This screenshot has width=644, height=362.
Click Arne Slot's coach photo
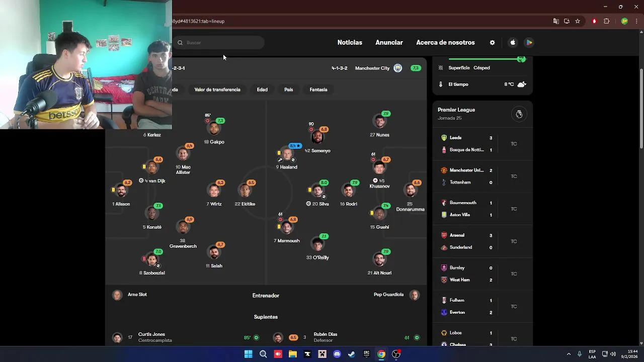click(x=117, y=295)
